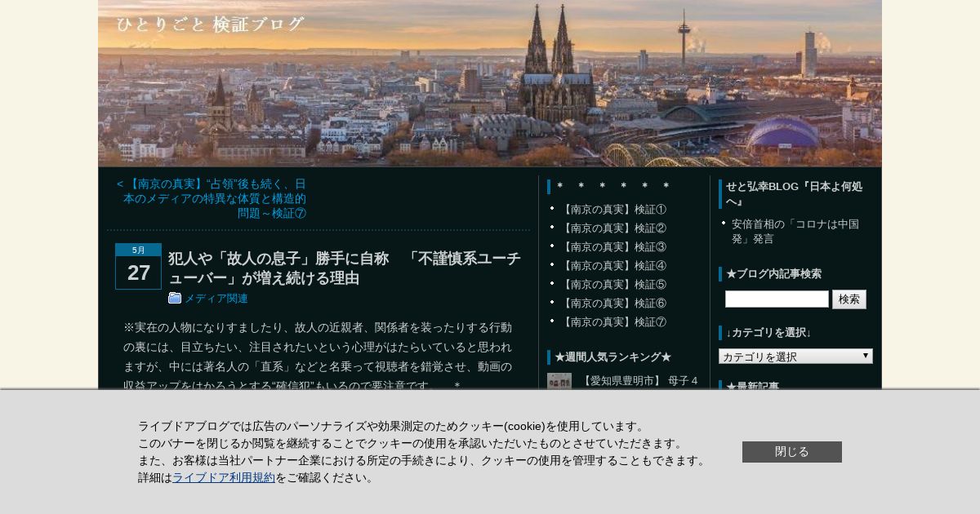980x514 pixels.
Task: Open the ライブドア利用規約 link
Action: click(224, 477)
